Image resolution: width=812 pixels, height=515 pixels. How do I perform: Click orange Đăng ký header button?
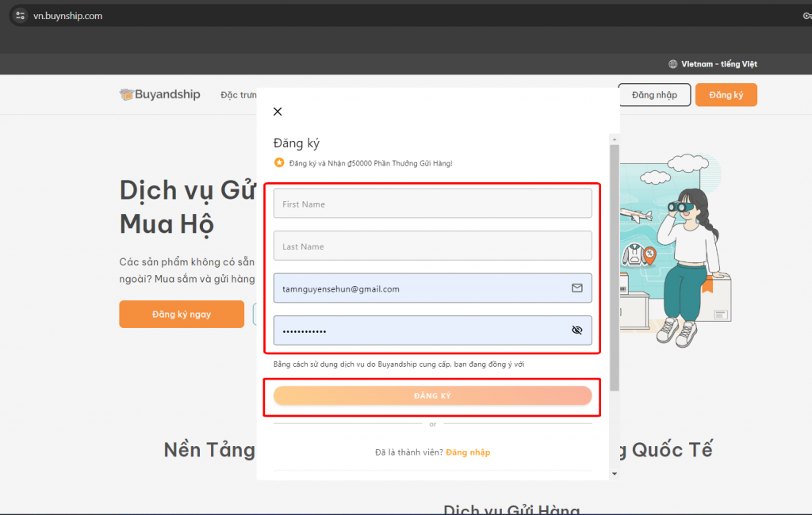(726, 95)
